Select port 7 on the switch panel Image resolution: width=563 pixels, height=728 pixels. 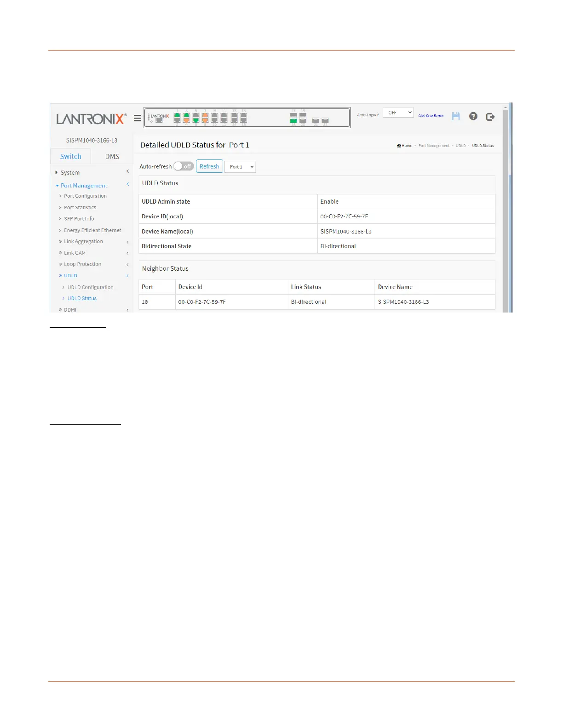coord(205,115)
